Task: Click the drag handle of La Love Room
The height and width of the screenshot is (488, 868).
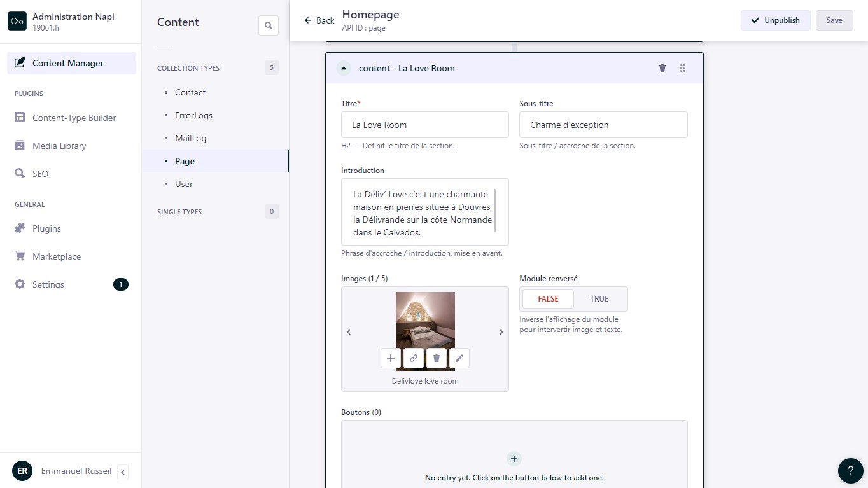Action: tap(682, 68)
